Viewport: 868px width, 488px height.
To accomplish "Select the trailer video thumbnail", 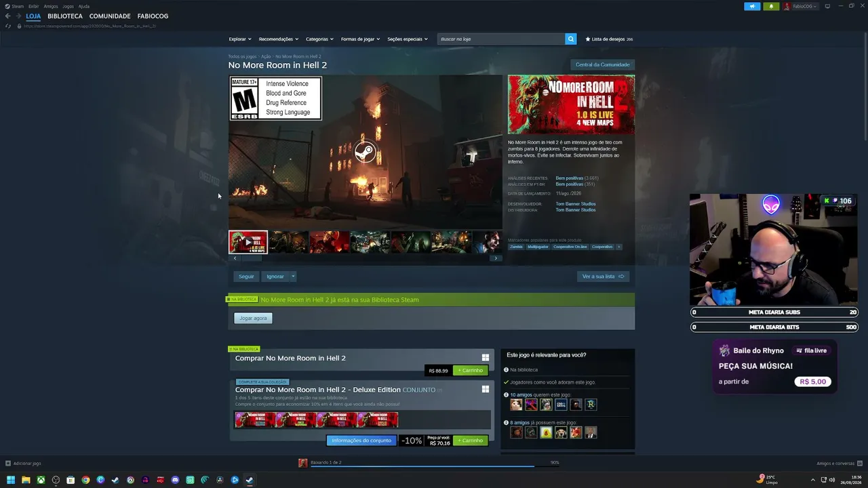I will pyautogui.click(x=248, y=242).
